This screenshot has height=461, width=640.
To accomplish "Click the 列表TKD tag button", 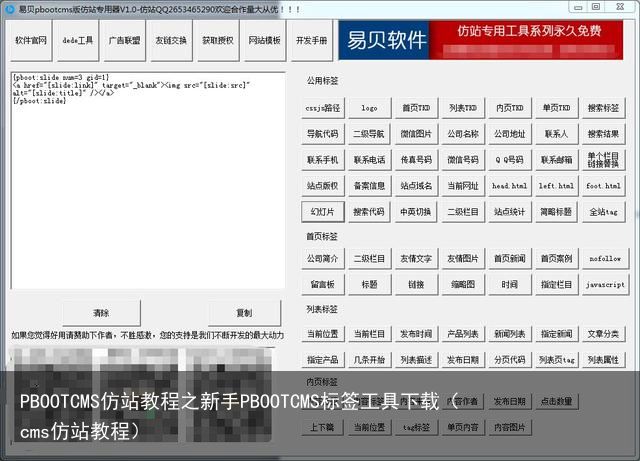I will 463,108.
